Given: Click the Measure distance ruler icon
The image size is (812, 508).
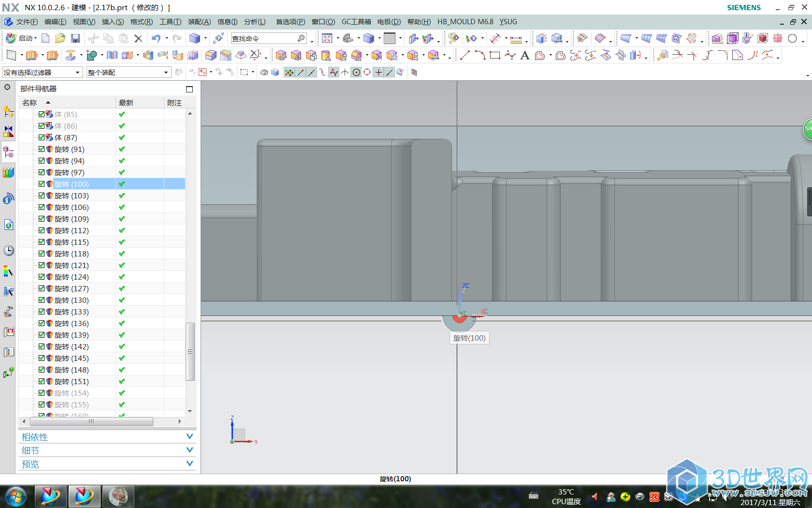Looking at the screenshot, I should (516, 39).
